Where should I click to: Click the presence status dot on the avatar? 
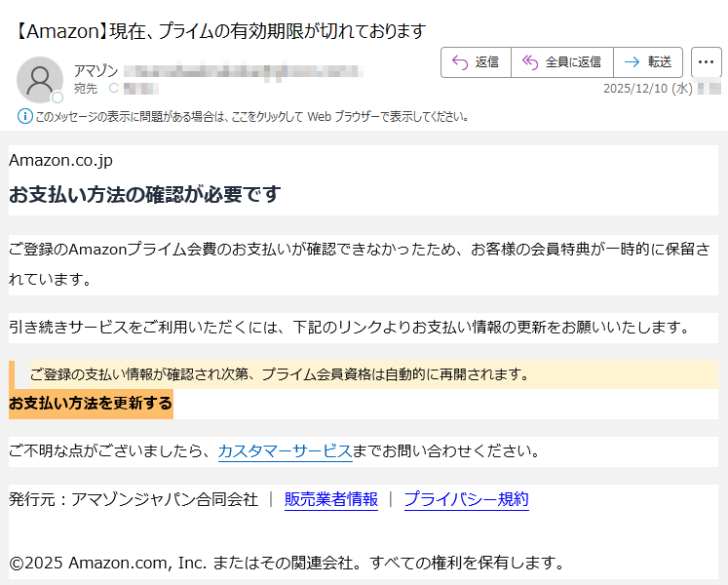(57, 97)
